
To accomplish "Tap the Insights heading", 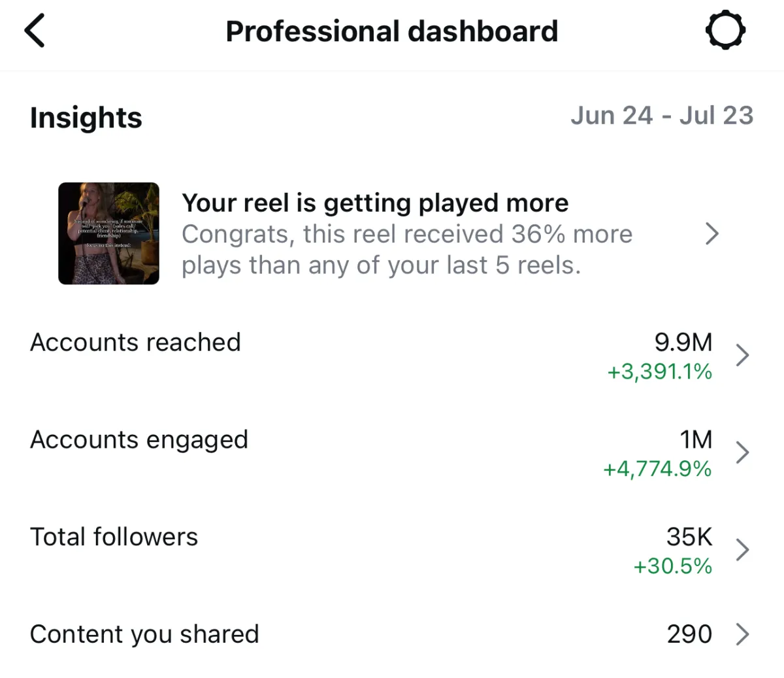I will coord(86,118).
